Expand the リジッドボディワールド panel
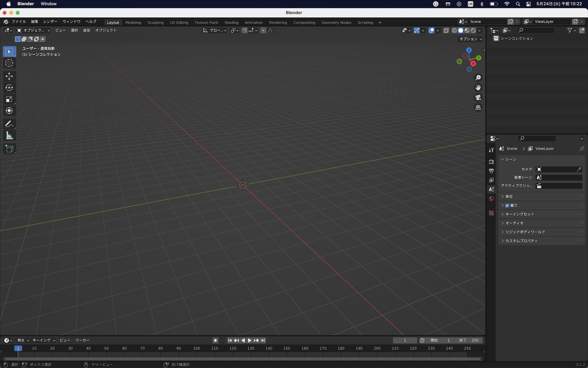Screen dimensions: 588x368 pyautogui.click(x=525, y=232)
